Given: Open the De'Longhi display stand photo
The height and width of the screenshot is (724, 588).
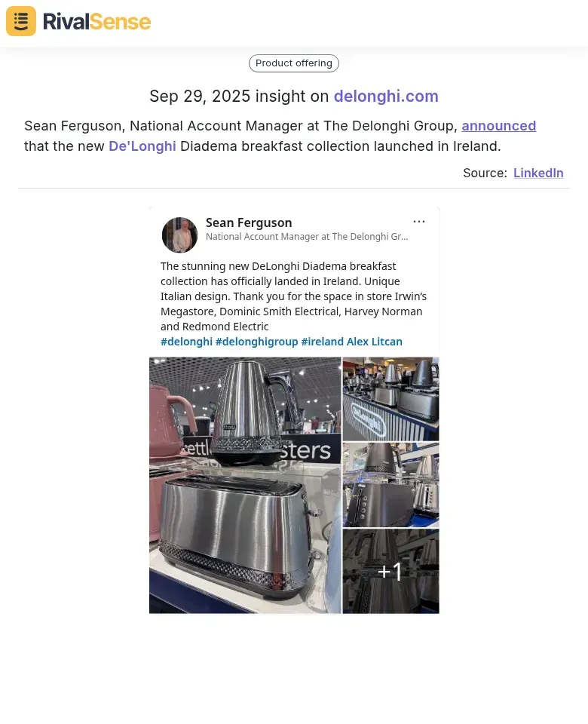Looking at the screenshot, I should [x=391, y=399].
